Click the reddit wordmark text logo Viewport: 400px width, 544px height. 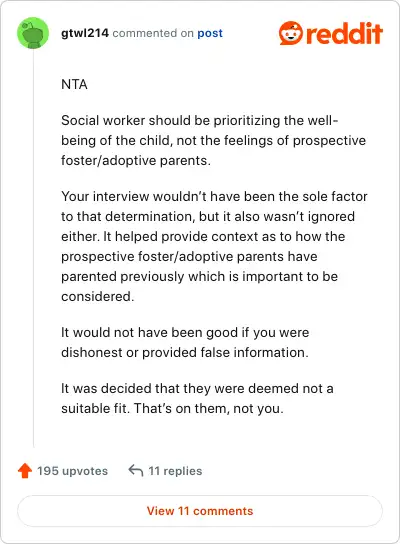pos(344,33)
